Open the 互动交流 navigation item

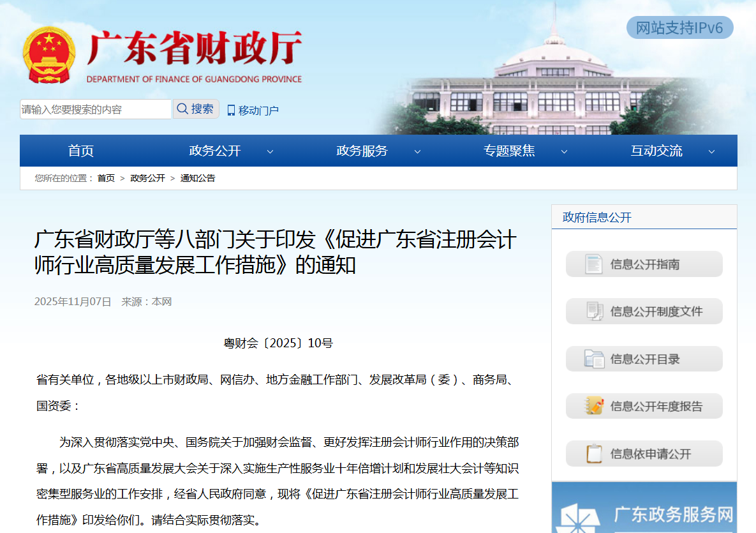[656, 151]
